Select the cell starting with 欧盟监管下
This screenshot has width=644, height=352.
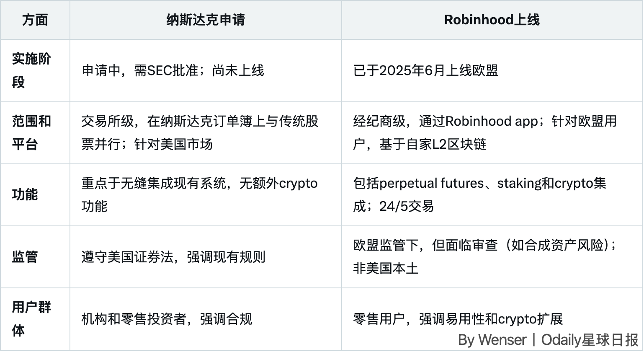[x=484, y=256]
